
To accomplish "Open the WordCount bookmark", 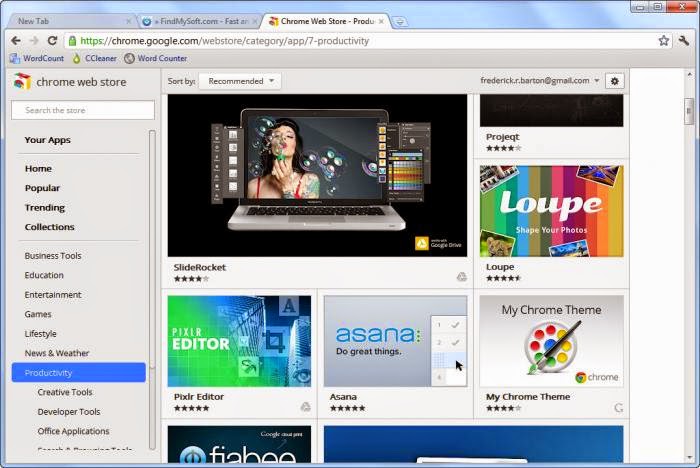I will coord(37,58).
